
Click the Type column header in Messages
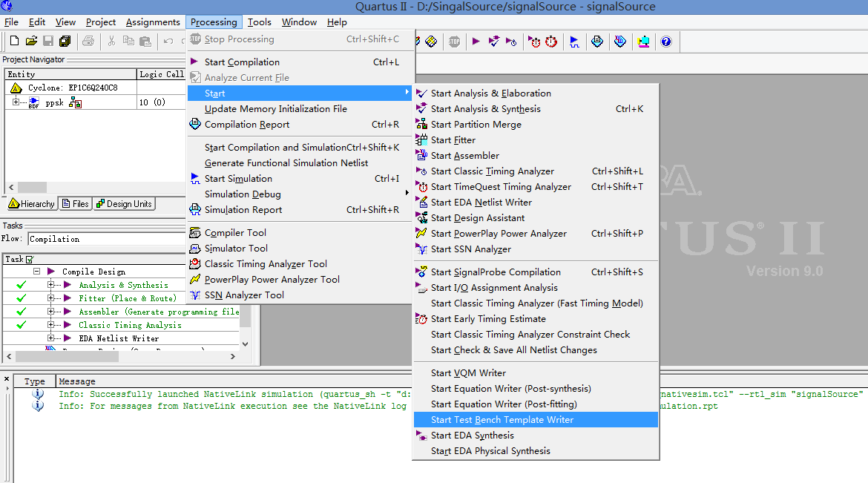[x=34, y=381]
